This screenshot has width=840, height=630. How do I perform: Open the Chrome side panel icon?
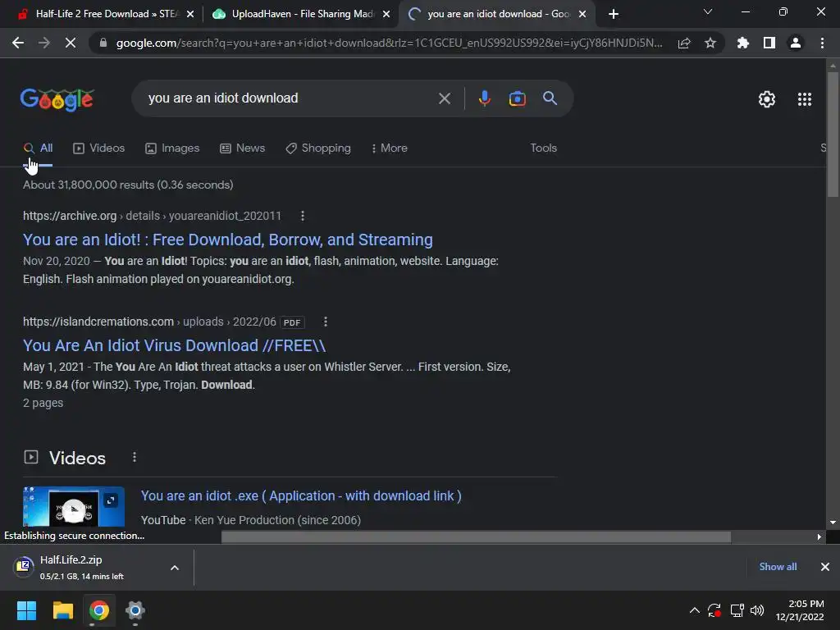[769, 43]
